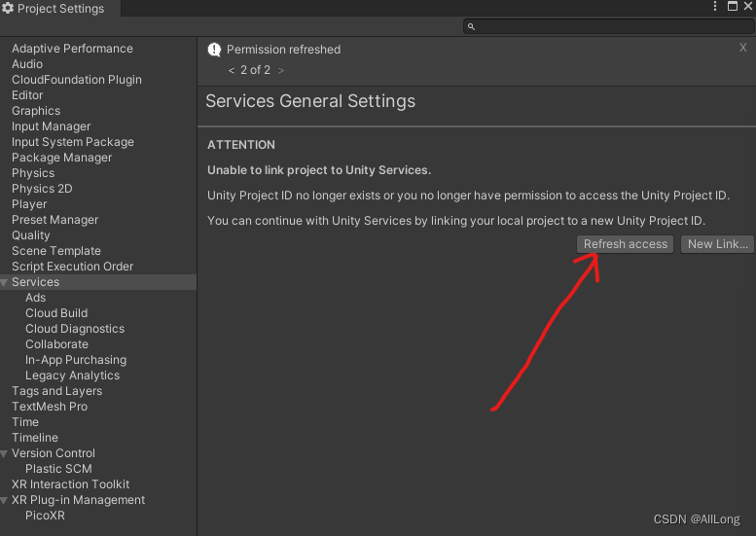Image resolution: width=756 pixels, height=536 pixels.
Task: Select Timeline settings
Action: [35, 438]
